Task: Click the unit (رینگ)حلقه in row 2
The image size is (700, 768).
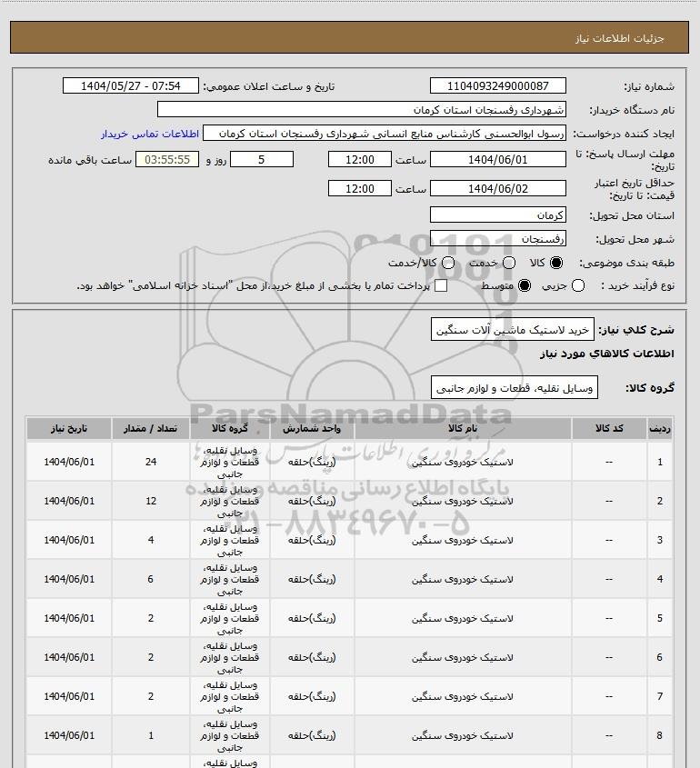Action: 312,501
